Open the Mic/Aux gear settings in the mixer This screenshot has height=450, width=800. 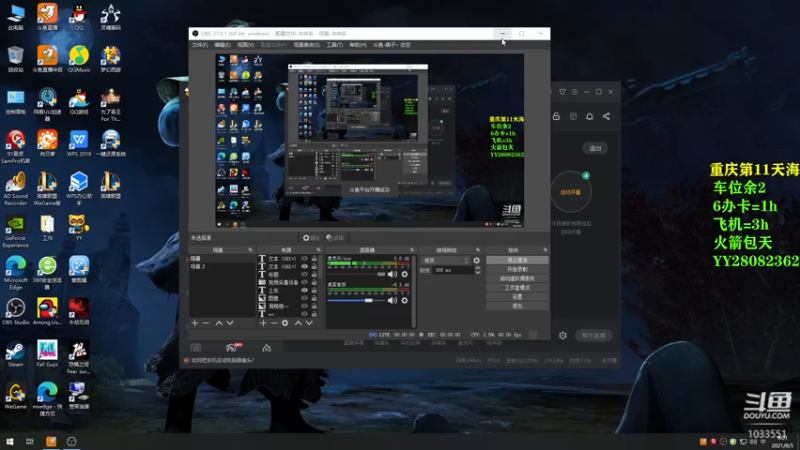coord(405,274)
